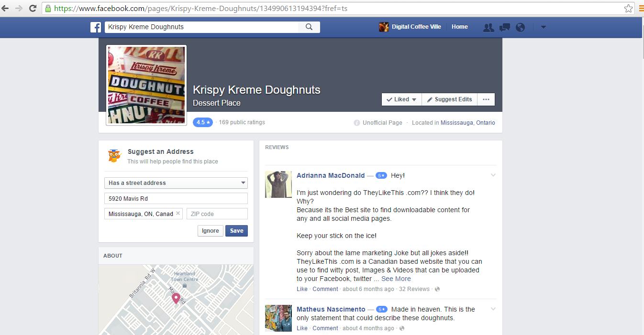This screenshot has width=644, height=335.
Task: Open the 'Has a street address' dropdown
Action: 176,183
